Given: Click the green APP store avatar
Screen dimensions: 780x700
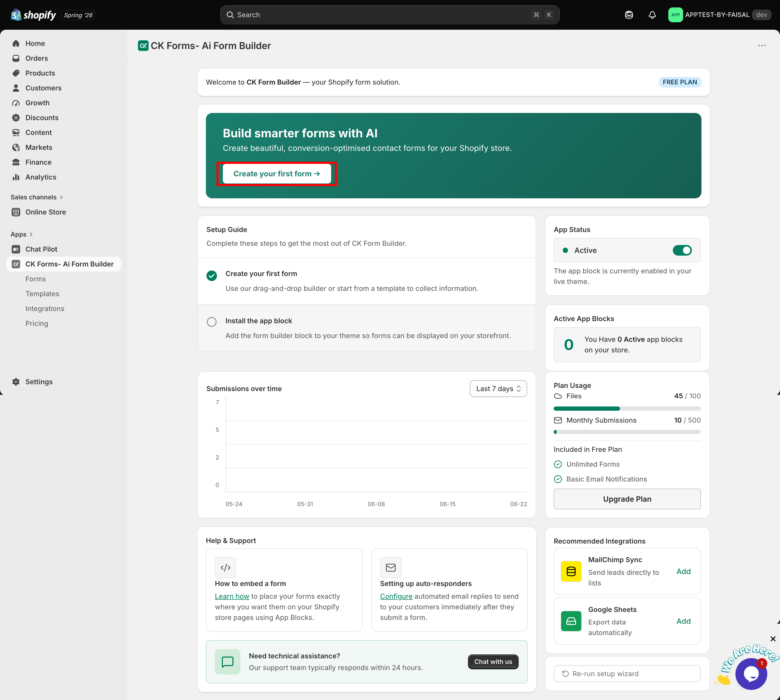Looking at the screenshot, I should [x=675, y=15].
